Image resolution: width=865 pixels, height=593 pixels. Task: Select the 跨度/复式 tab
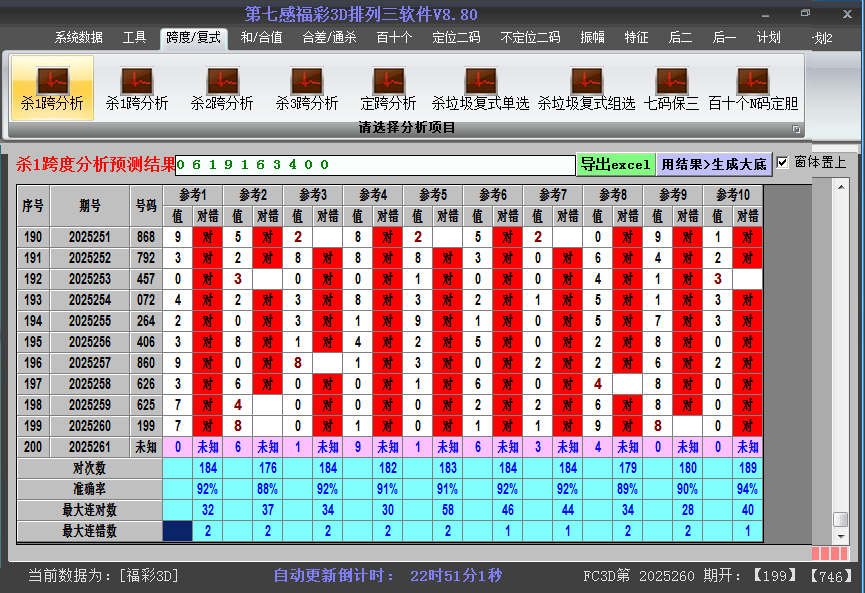pos(194,38)
